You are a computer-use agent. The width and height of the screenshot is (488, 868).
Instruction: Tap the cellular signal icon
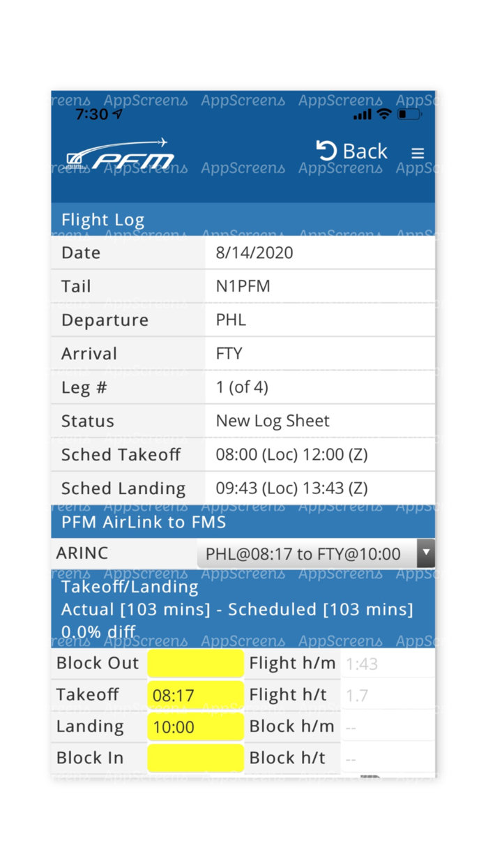[362, 114]
